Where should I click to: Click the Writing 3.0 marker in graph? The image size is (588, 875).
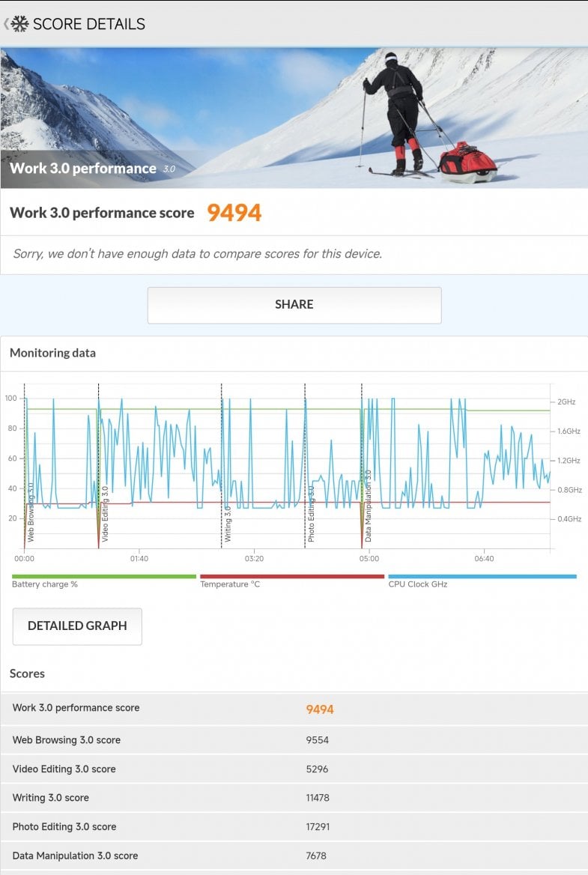click(228, 524)
